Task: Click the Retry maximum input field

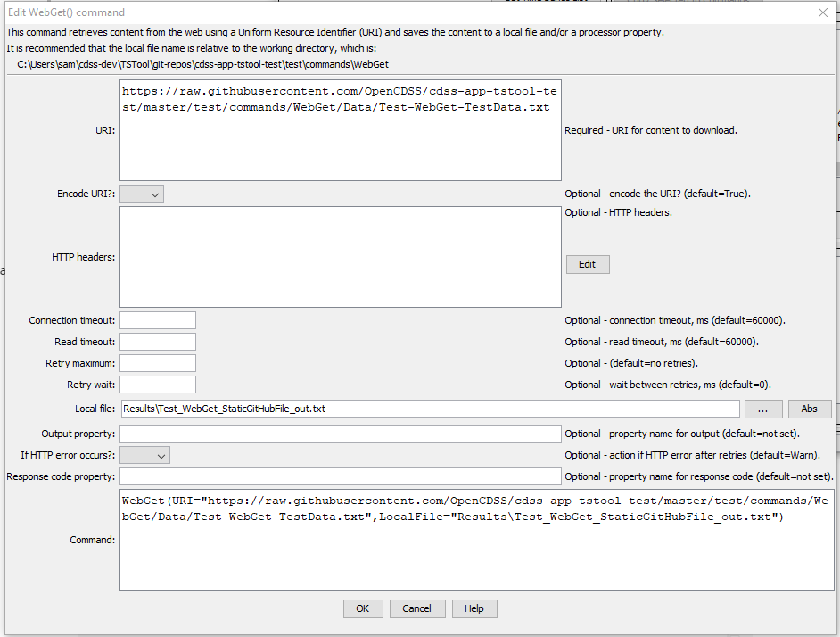Action: click(158, 362)
